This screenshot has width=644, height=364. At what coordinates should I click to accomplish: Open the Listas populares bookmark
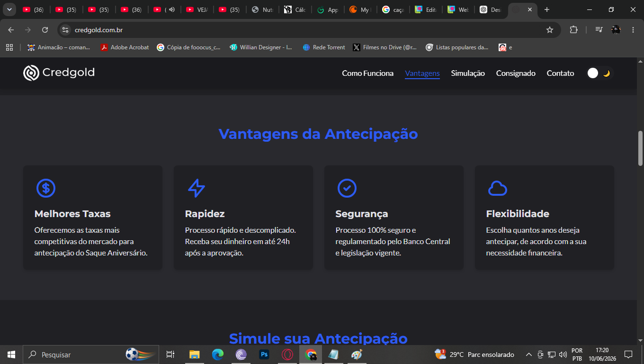457,47
